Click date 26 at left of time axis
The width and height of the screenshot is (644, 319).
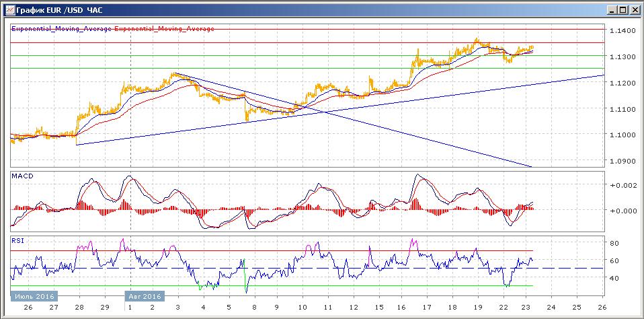point(28,308)
